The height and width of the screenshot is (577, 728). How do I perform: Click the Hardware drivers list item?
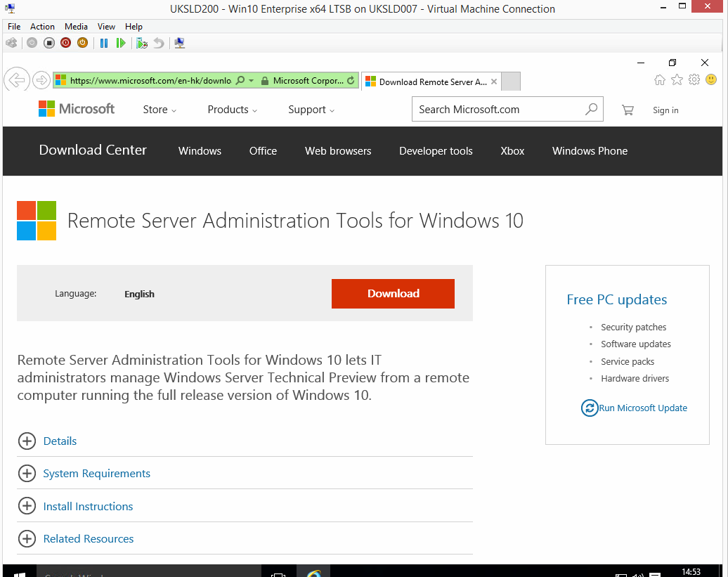pyautogui.click(x=635, y=378)
